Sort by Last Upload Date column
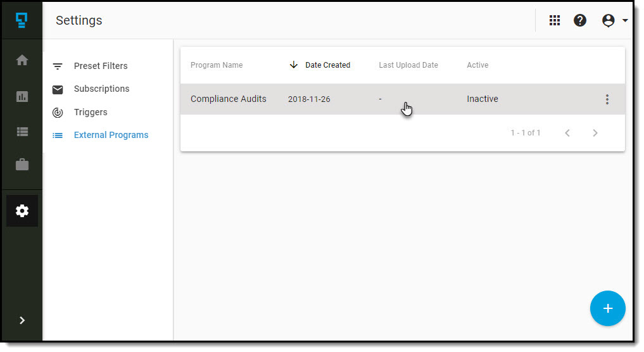Screen dimensions: 644x352 [x=408, y=65]
